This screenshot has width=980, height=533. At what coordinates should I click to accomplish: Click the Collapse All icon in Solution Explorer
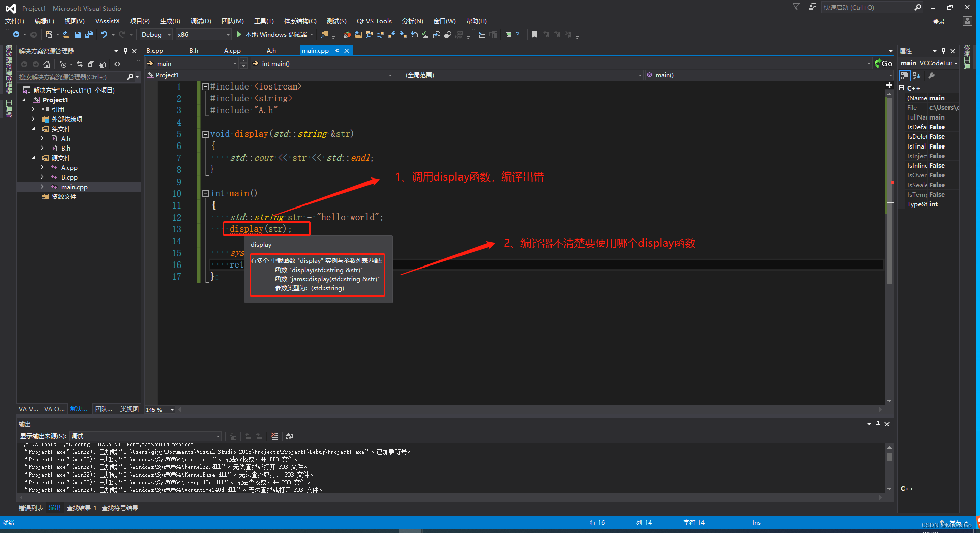[x=91, y=64]
